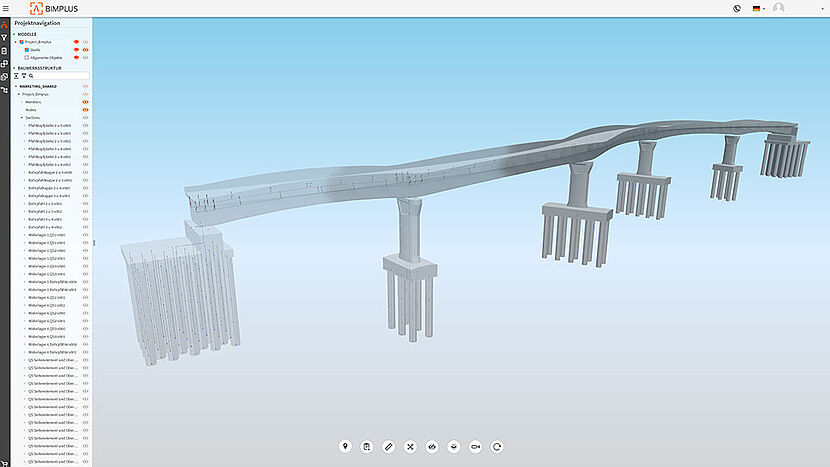Image resolution: width=830 pixels, height=467 pixels.
Task: Open the hamburger main menu
Action: [x=6, y=8]
